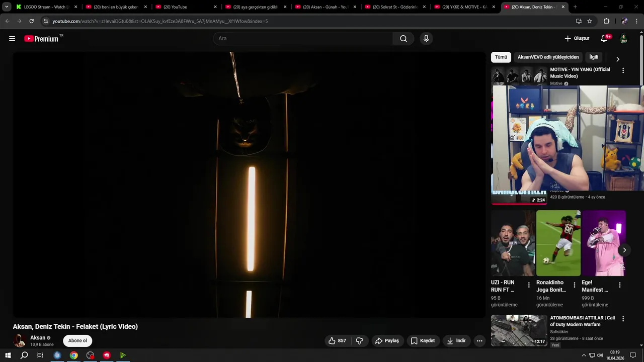
Task: Open Chrome profile avatar
Action: 624,21
